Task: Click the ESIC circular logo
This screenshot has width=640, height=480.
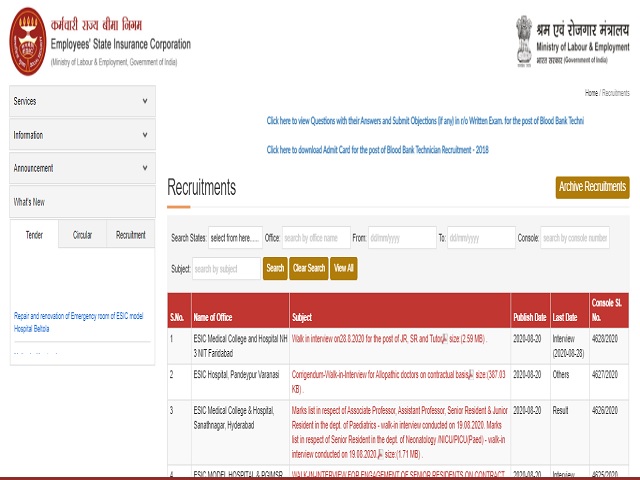Action: pyautogui.click(x=28, y=42)
